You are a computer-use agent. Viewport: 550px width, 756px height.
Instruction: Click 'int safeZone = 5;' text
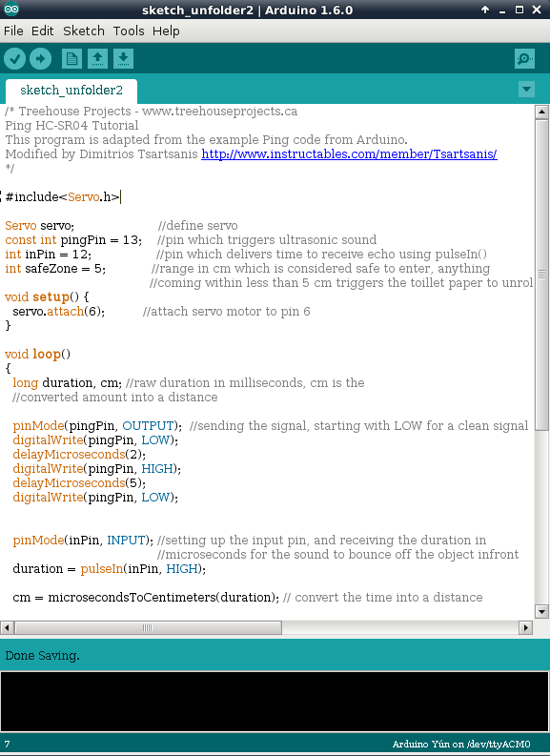55,269
